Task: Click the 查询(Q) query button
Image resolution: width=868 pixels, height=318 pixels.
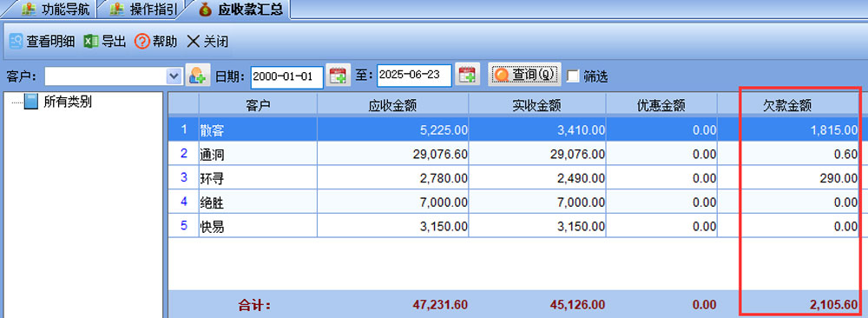Action: (x=524, y=75)
